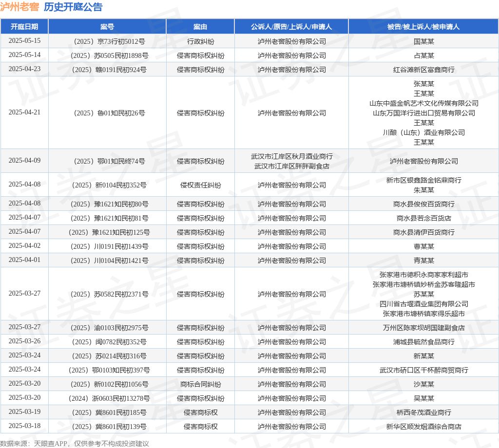The height and width of the screenshot is (448, 499).
Task: Click date cell 2025-04-09
Action: (x=24, y=161)
